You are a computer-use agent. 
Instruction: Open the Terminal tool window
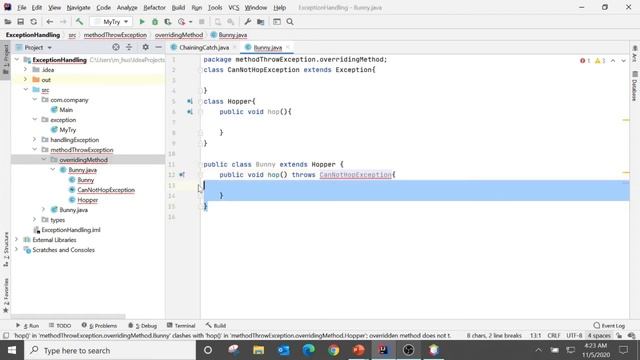click(181, 325)
